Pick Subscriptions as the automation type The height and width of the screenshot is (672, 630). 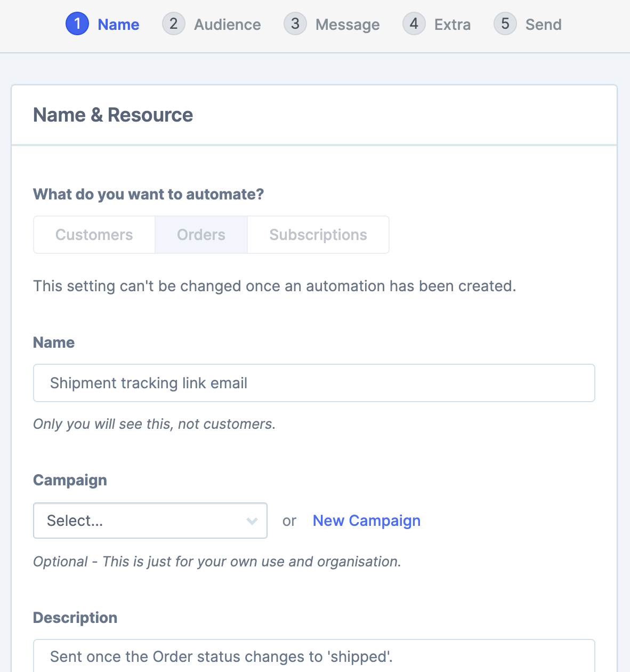point(318,235)
